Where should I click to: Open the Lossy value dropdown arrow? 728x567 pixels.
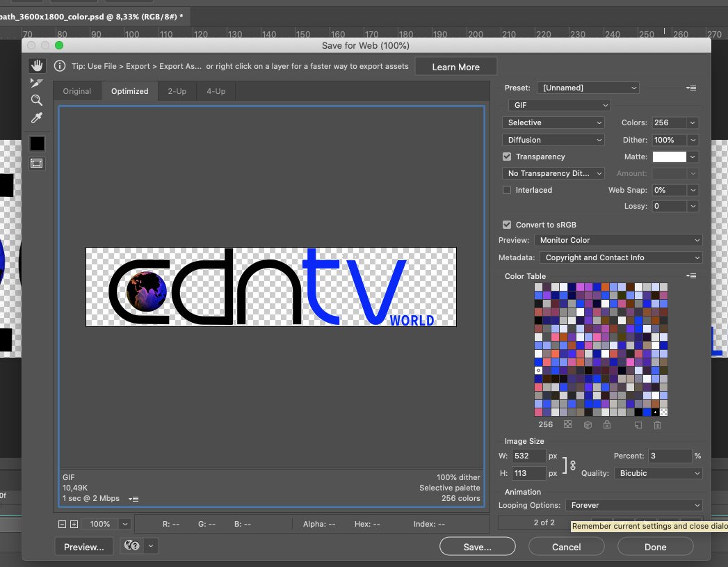(x=693, y=206)
